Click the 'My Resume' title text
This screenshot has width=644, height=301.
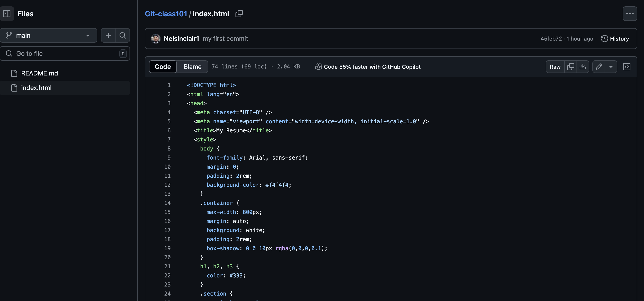[231, 130]
